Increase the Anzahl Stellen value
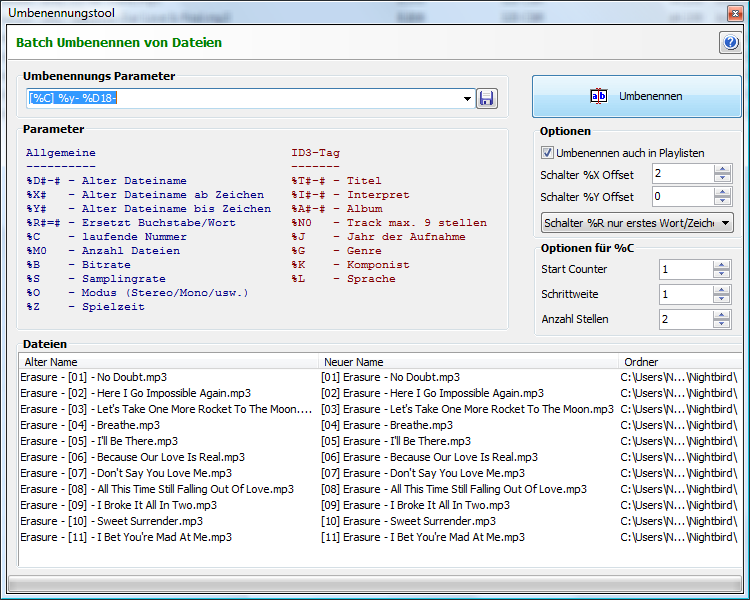Screen dimensions: 750x600 coord(723,314)
